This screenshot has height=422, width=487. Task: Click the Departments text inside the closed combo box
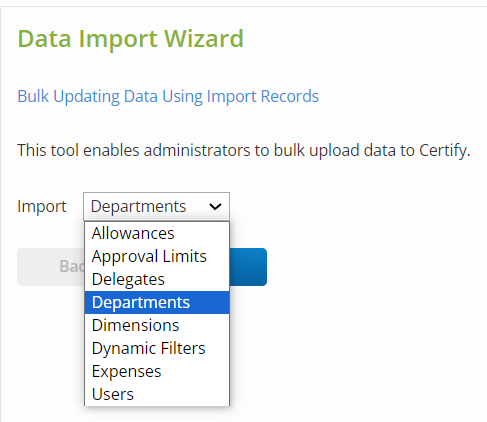(x=138, y=206)
